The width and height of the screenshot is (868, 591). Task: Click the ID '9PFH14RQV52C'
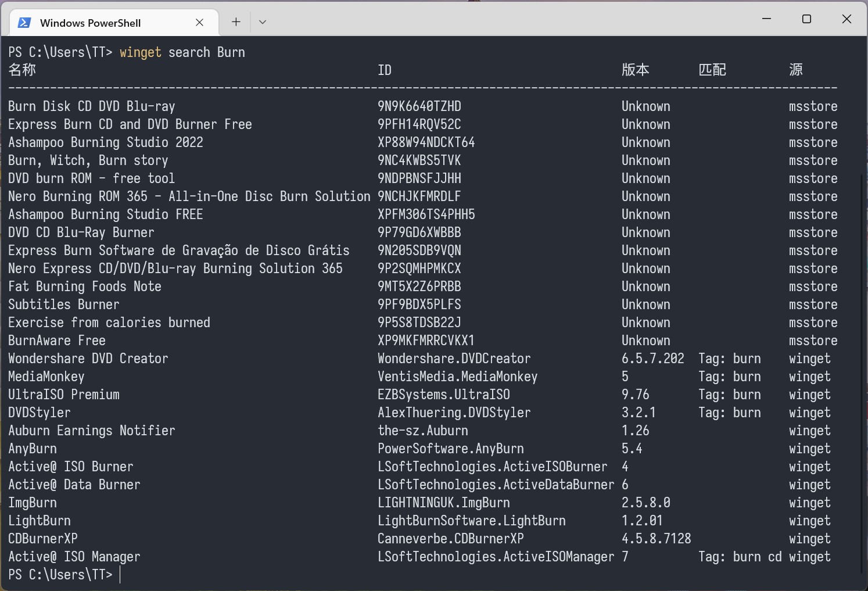pos(419,124)
